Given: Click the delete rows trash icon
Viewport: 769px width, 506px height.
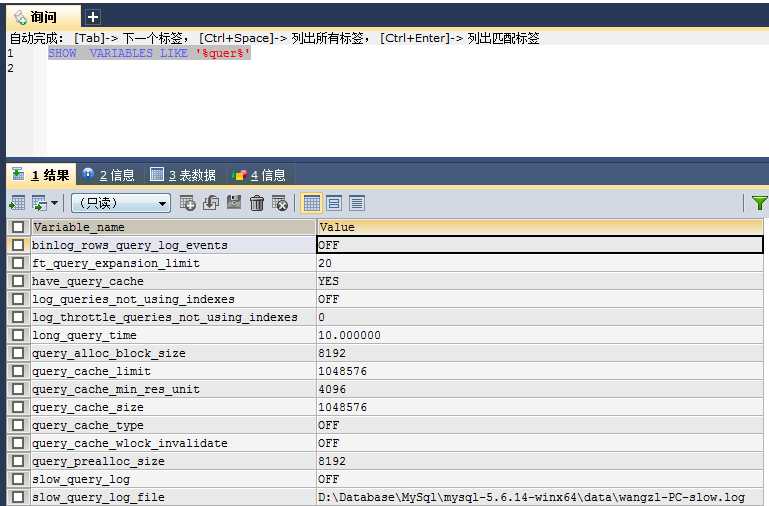Looking at the screenshot, I should [256, 202].
